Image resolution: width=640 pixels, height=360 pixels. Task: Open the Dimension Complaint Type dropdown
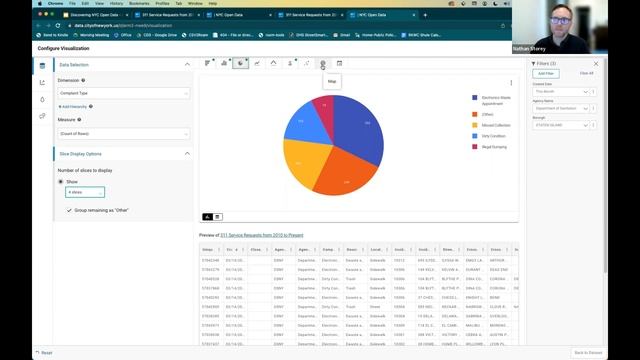[124, 93]
